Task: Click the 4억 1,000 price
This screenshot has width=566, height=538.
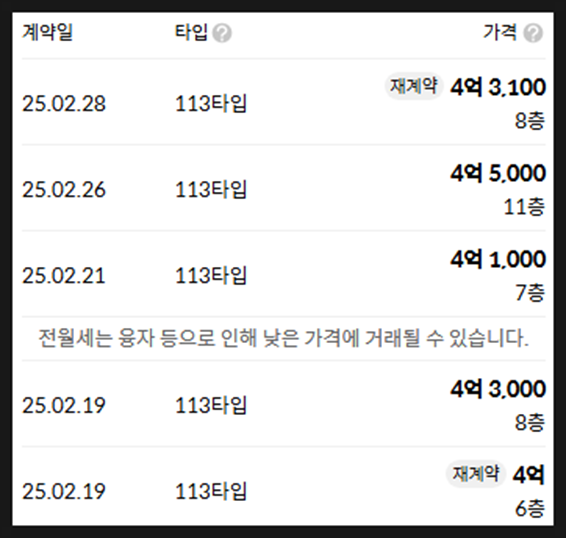Action: tap(498, 259)
